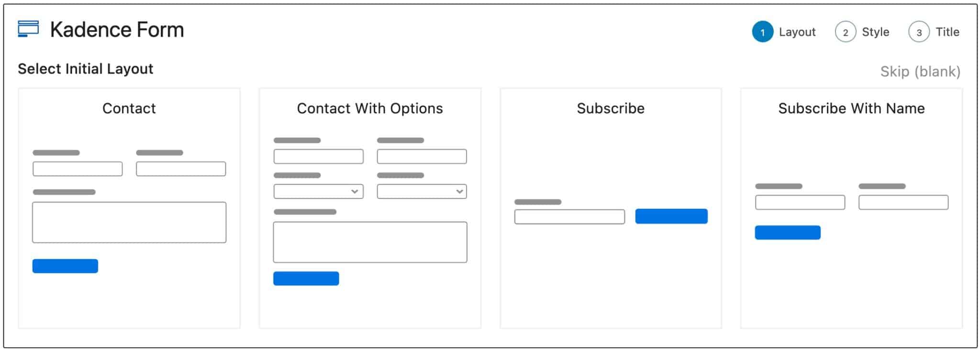
Task: Switch to the Title step
Action: pos(947,32)
